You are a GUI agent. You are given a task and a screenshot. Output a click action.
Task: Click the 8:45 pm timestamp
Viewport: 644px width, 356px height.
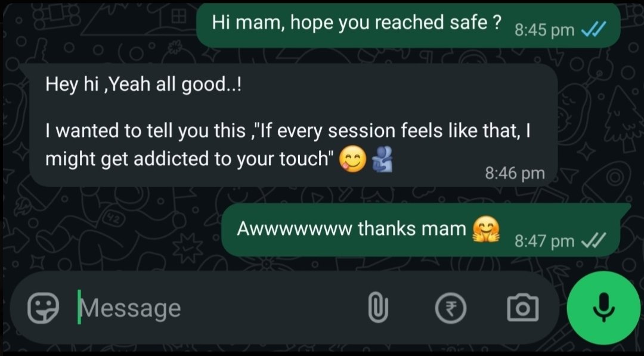pyautogui.click(x=544, y=30)
